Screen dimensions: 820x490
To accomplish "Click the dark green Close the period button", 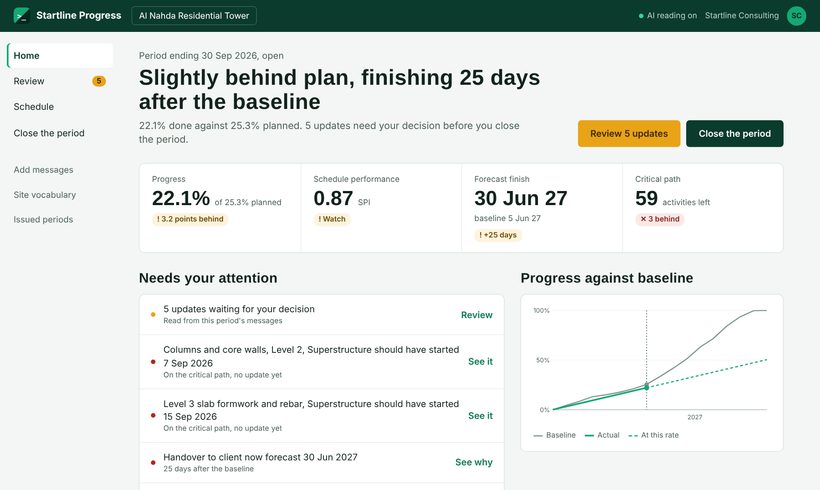I will click(x=734, y=133).
